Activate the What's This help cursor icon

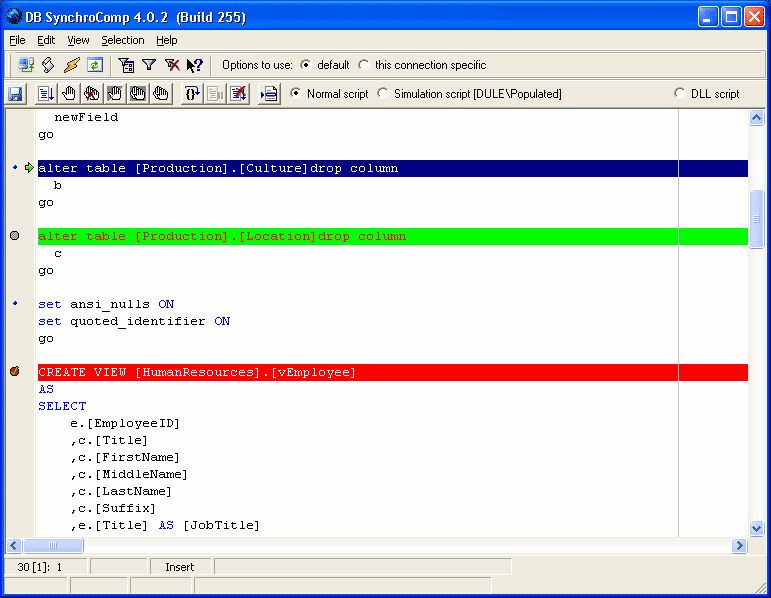tap(195, 65)
